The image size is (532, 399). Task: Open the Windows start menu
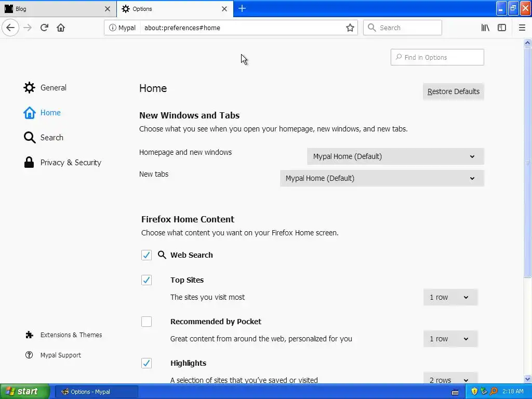pyautogui.click(x=24, y=392)
